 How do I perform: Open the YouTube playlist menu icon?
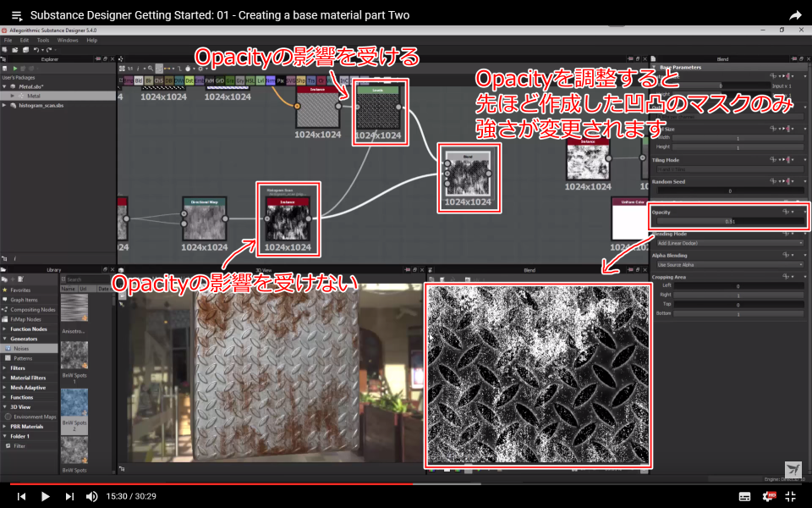tap(17, 15)
